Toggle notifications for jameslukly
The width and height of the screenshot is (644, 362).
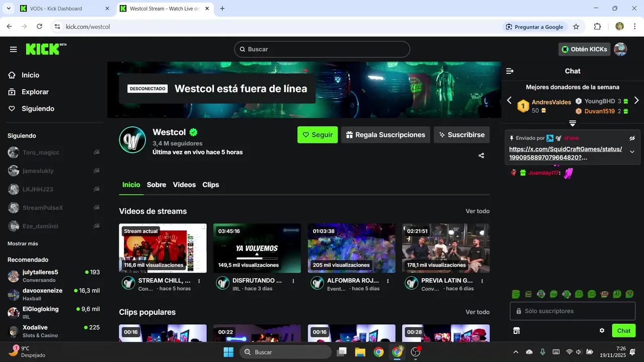(x=96, y=171)
